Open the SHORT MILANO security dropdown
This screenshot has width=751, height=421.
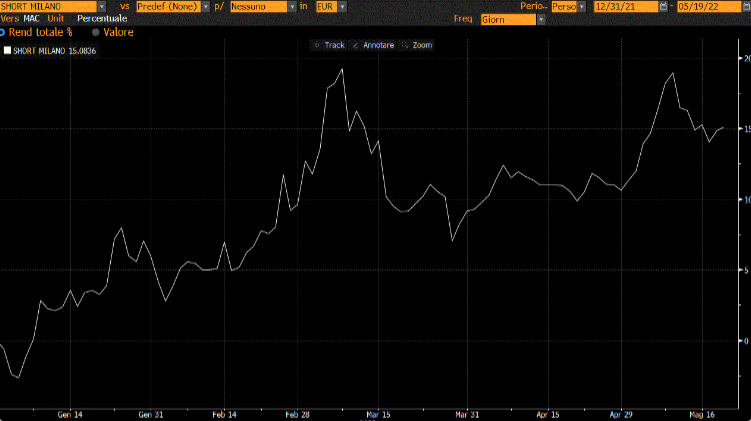tap(102, 6)
